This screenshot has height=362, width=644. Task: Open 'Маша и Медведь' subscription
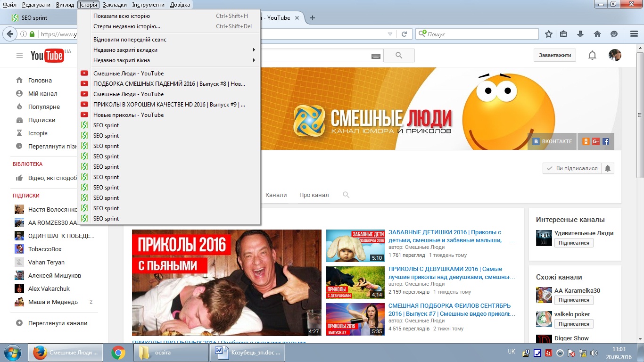point(53,302)
